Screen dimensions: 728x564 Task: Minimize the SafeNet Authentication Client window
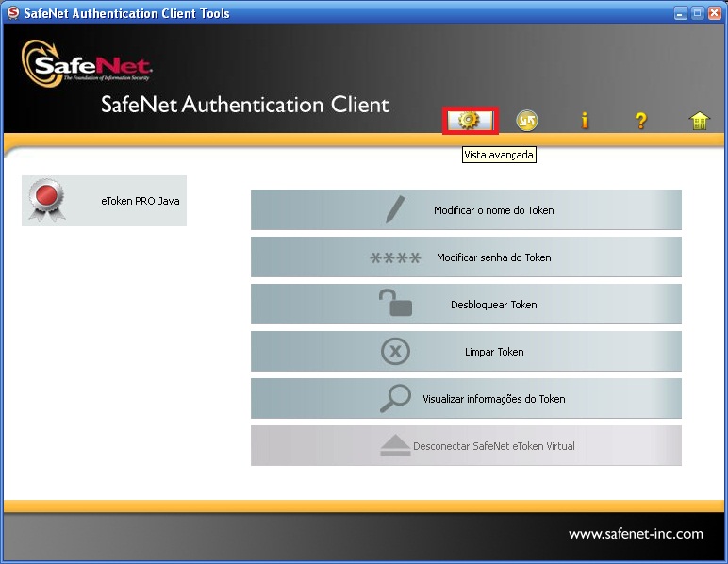(680, 13)
